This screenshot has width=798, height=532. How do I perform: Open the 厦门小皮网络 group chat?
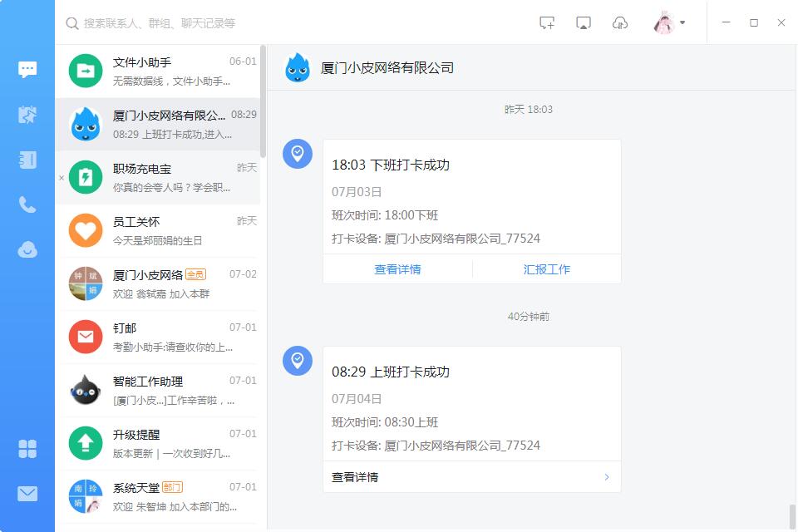[158, 284]
